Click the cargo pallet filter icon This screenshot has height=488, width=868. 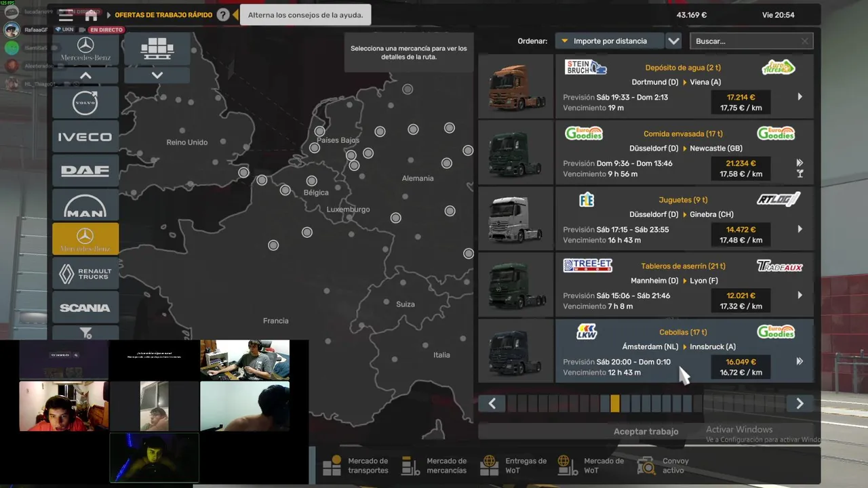pyautogui.click(x=157, y=49)
